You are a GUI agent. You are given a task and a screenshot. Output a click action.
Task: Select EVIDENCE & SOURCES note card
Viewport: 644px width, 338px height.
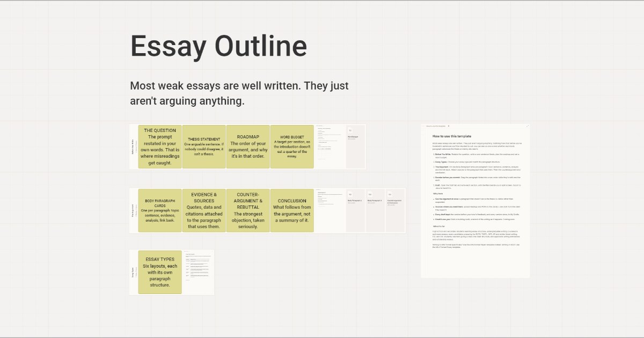click(204, 210)
